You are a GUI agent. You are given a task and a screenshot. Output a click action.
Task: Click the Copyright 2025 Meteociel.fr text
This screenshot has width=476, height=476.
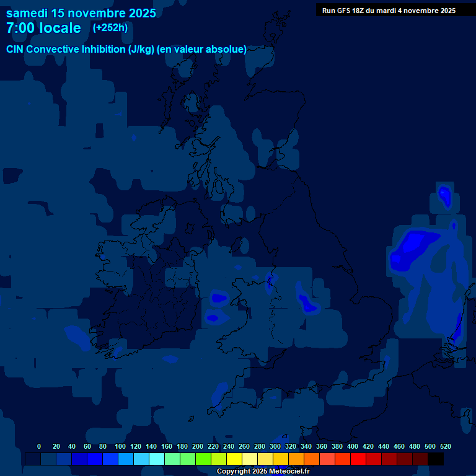pyautogui.click(x=263, y=472)
